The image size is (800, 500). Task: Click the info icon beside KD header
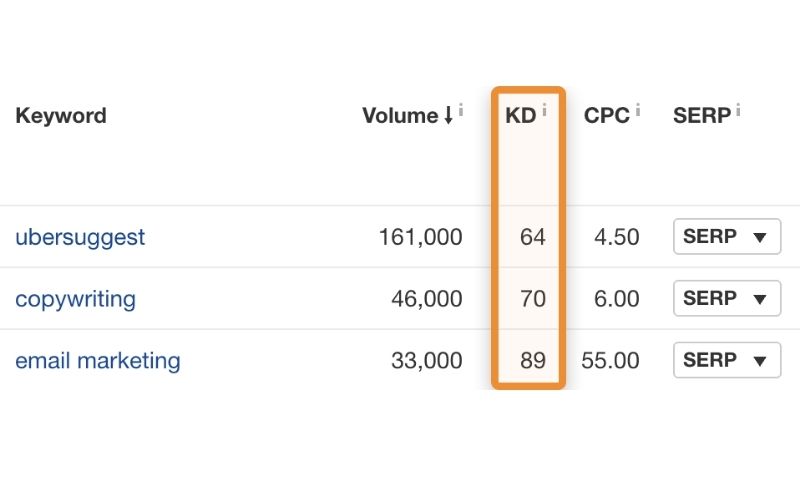point(544,110)
